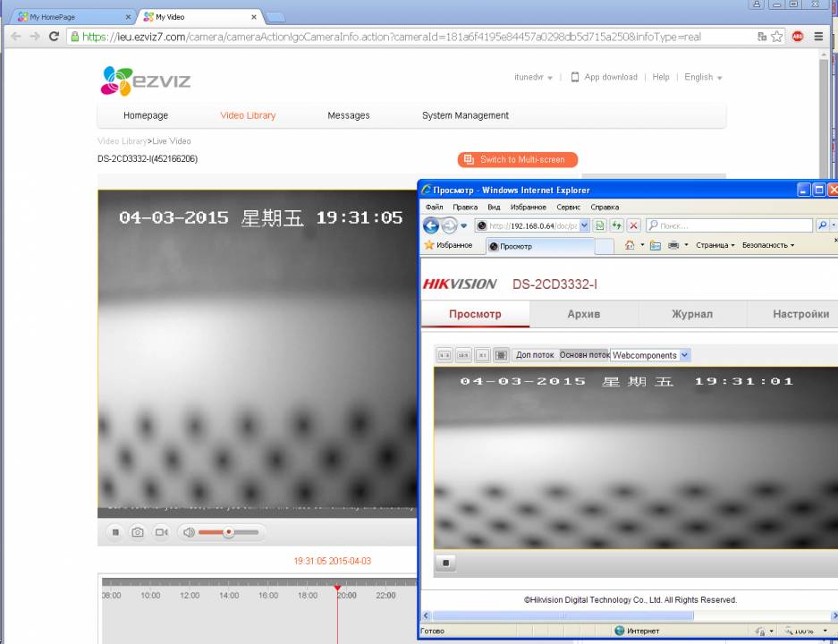The height and width of the screenshot is (644, 838).
Task: Bookmark this page with the star icon
Action: pyautogui.click(x=777, y=37)
